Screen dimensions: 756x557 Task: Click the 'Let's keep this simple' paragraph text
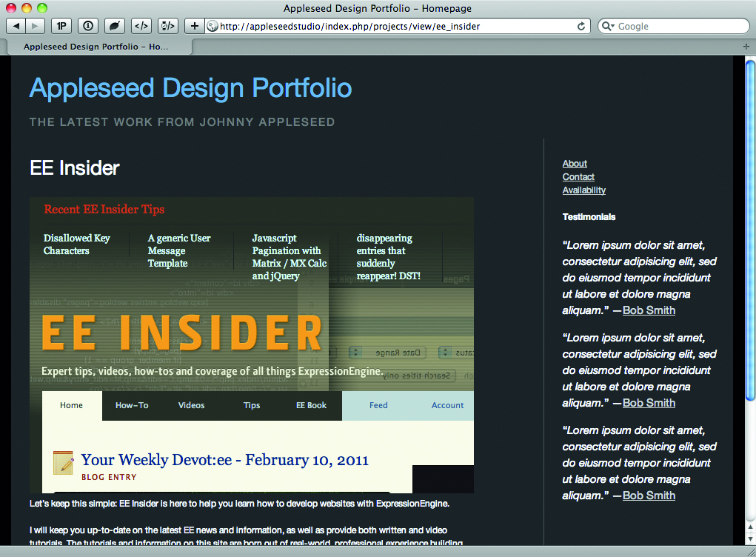pos(239,504)
